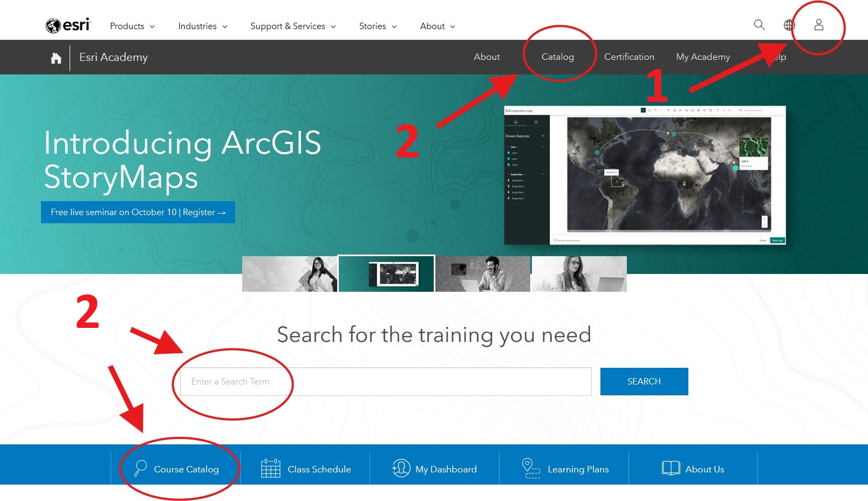This screenshot has width=868, height=501.
Task: Open Catalog in the Academy bar
Action: click(557, 57)
